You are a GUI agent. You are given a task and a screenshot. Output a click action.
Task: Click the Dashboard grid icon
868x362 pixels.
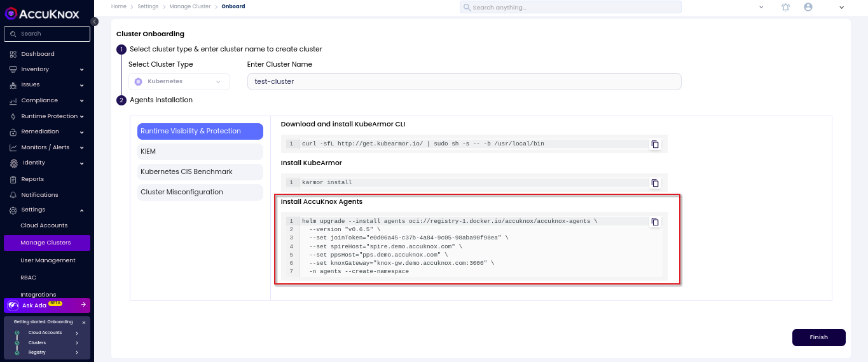pos(13,54)
